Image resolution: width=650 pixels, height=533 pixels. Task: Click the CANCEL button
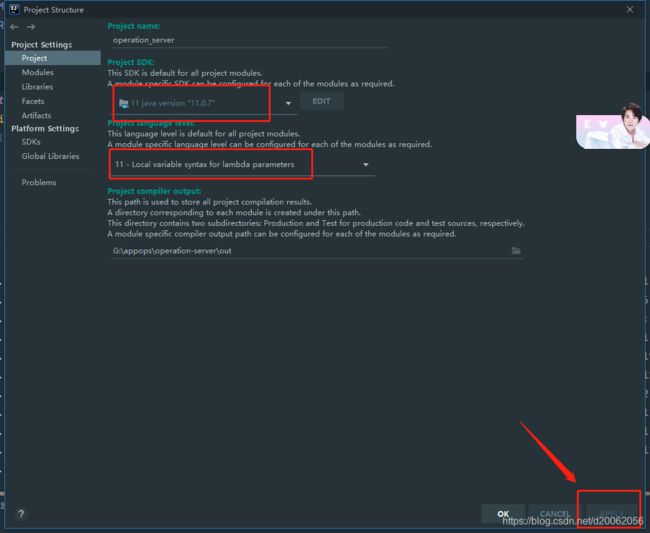[554, 514]
